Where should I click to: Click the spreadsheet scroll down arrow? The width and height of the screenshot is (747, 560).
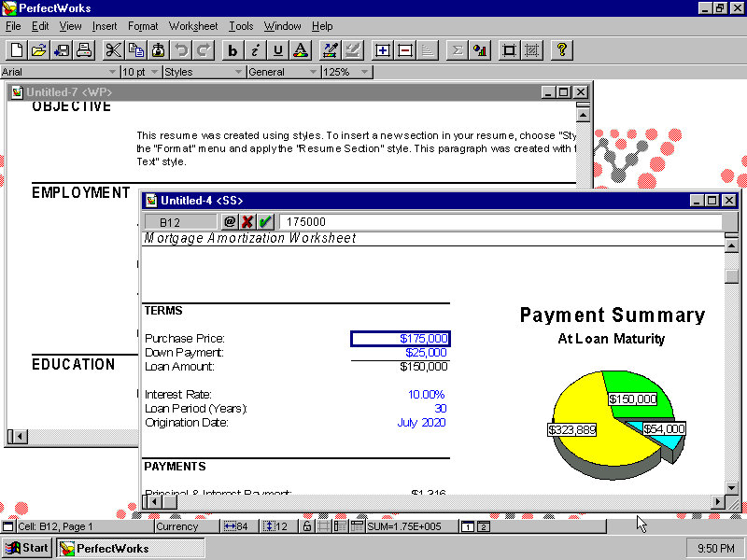(x=731, y=487)
